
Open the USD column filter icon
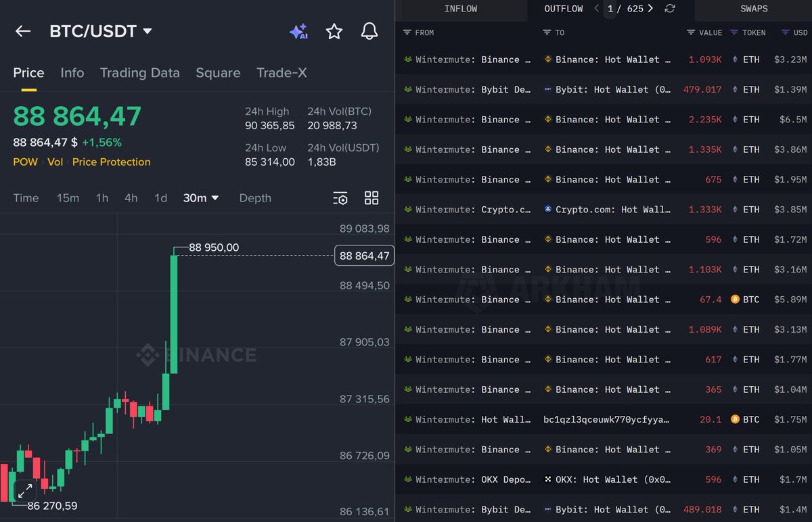[x=786, y=32]
